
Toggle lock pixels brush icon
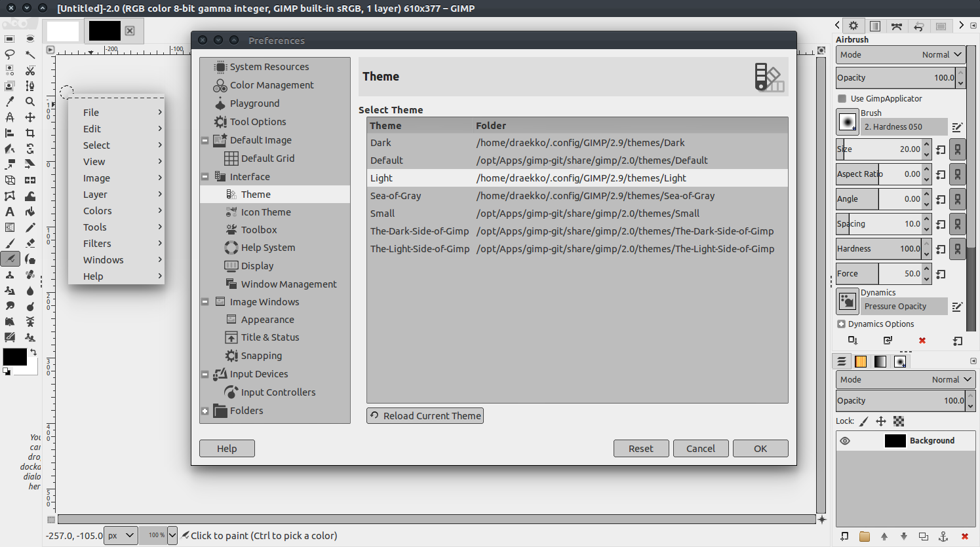click(864, 421)
